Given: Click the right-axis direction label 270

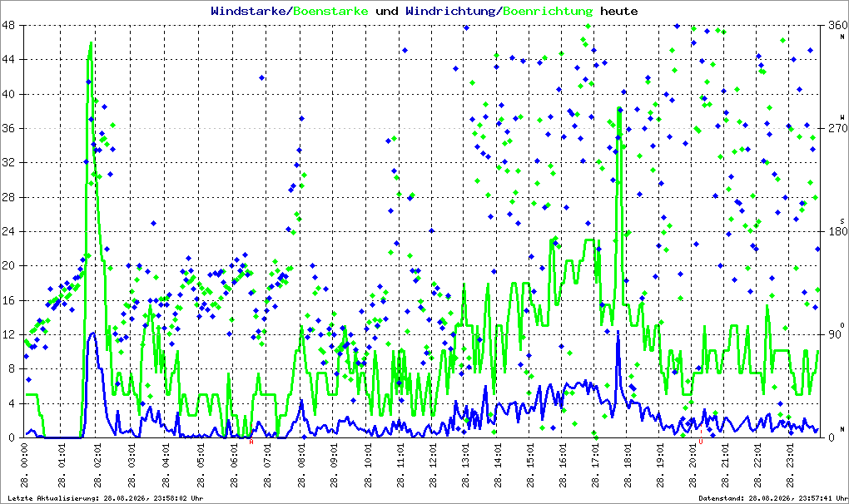Looking at the screenshot, I should 837,128.
